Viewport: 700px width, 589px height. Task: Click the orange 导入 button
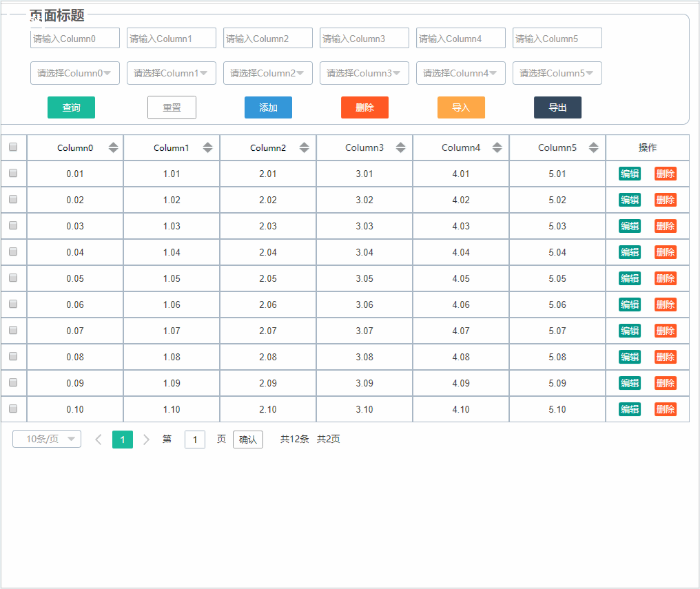[461, 107]
